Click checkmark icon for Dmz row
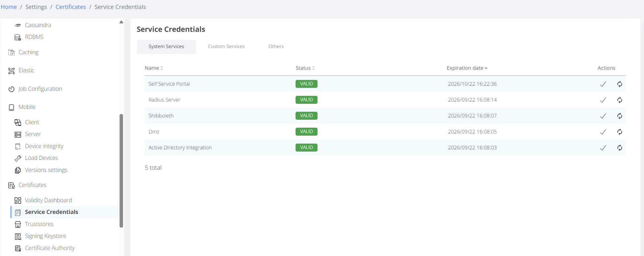The height and width of the screenshot is (256, 644). 603,132
